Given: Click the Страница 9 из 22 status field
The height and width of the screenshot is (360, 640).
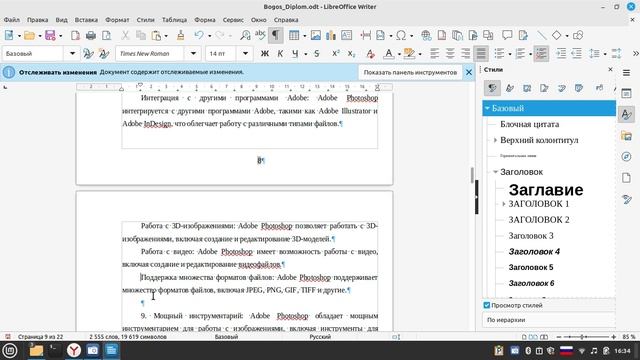Looking at the screenshot, I should pos(40,337).
